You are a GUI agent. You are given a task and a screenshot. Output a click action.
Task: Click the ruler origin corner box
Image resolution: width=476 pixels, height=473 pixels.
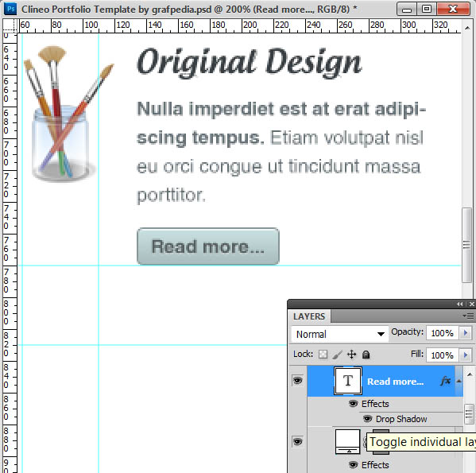[x=10, y=25]
